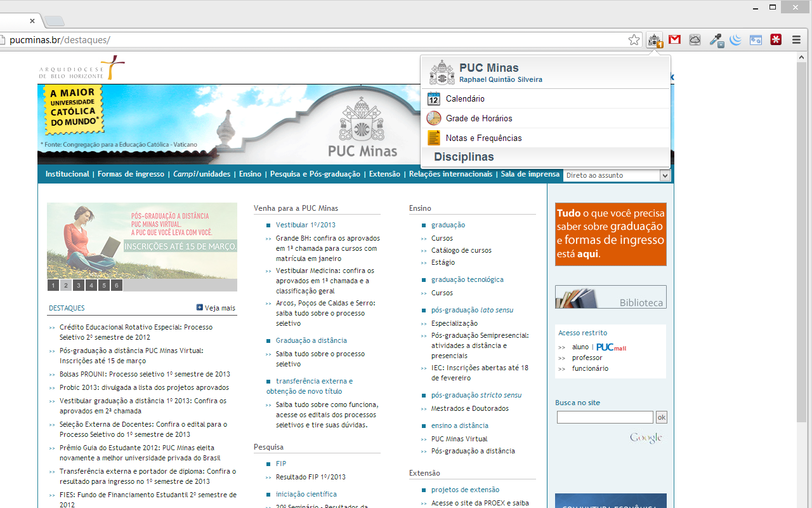Open the Resultado FIP 1º/2013 link
The height and width of the screenshot is (508, 812).
[311, 477]
